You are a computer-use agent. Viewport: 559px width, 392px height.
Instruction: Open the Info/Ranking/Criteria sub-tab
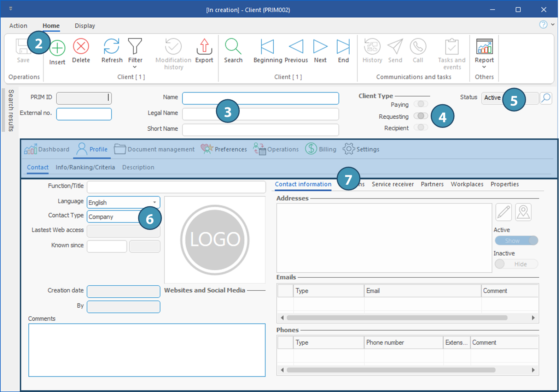[85, 167]
